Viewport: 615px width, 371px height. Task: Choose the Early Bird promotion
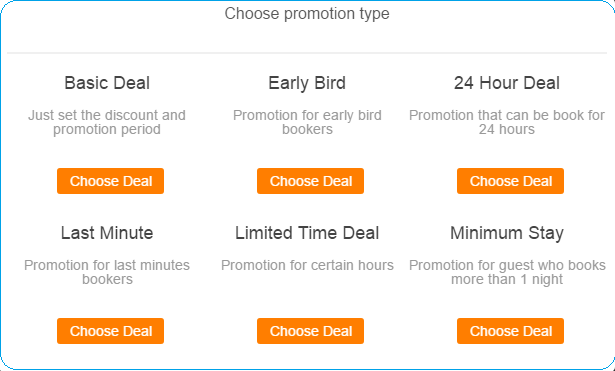(x=310, y=181)
